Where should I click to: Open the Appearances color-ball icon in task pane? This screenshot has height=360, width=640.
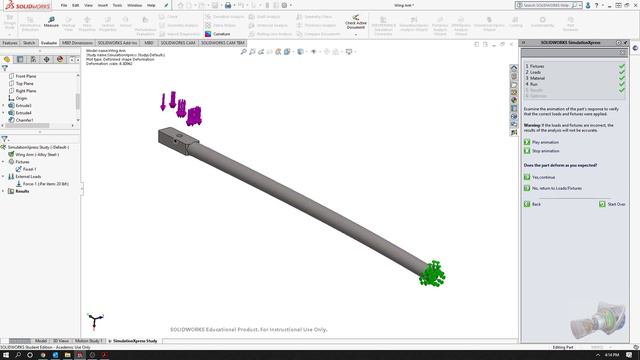514,100
